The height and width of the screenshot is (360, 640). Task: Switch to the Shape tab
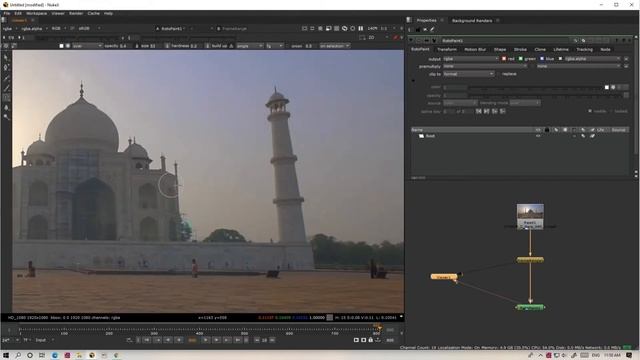pos(500,49)
